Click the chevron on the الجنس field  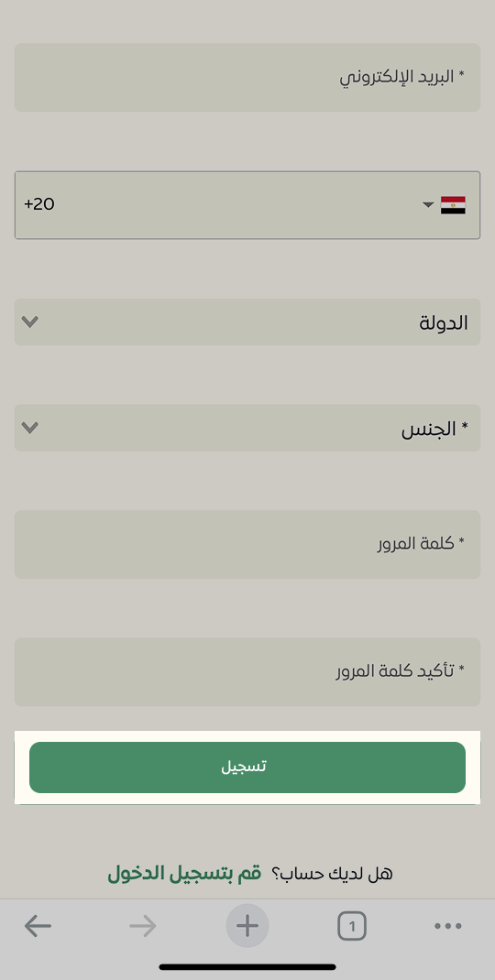pos(30,428)
